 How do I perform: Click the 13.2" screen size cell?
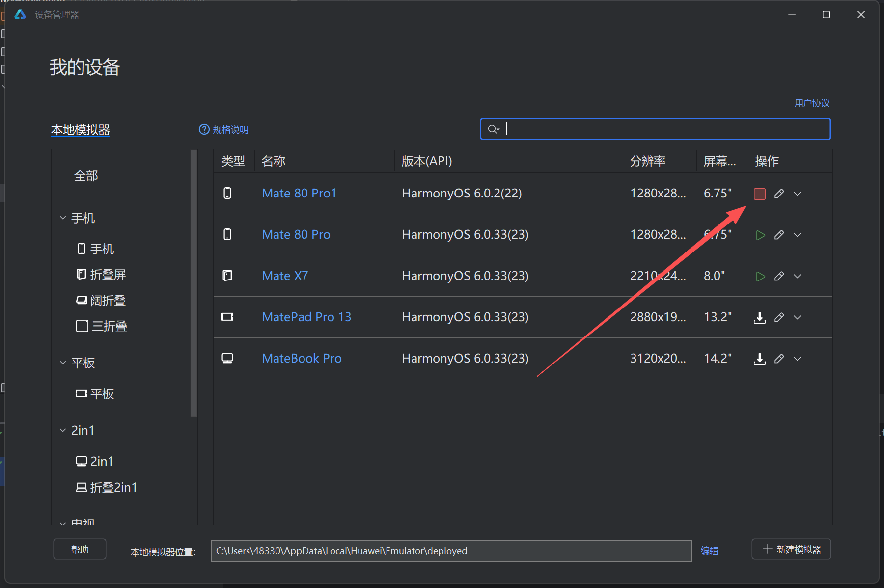(718, 317)
